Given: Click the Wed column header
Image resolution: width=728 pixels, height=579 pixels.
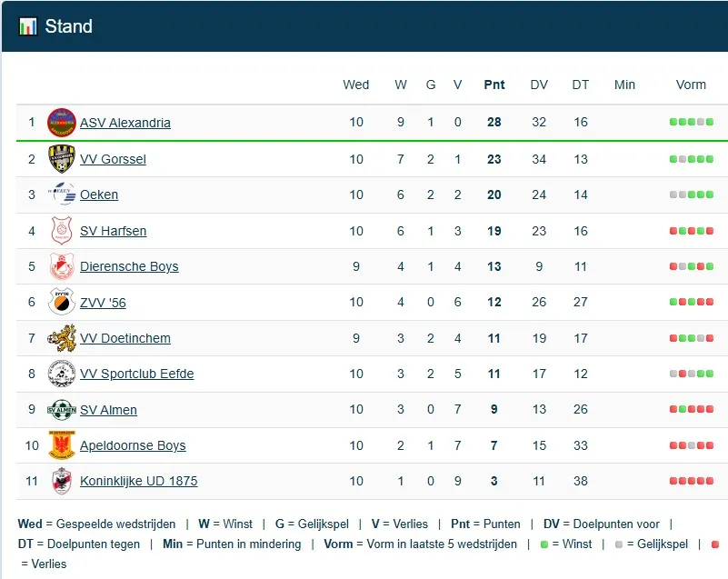Looking at the screenshot, I should point(356,85).
